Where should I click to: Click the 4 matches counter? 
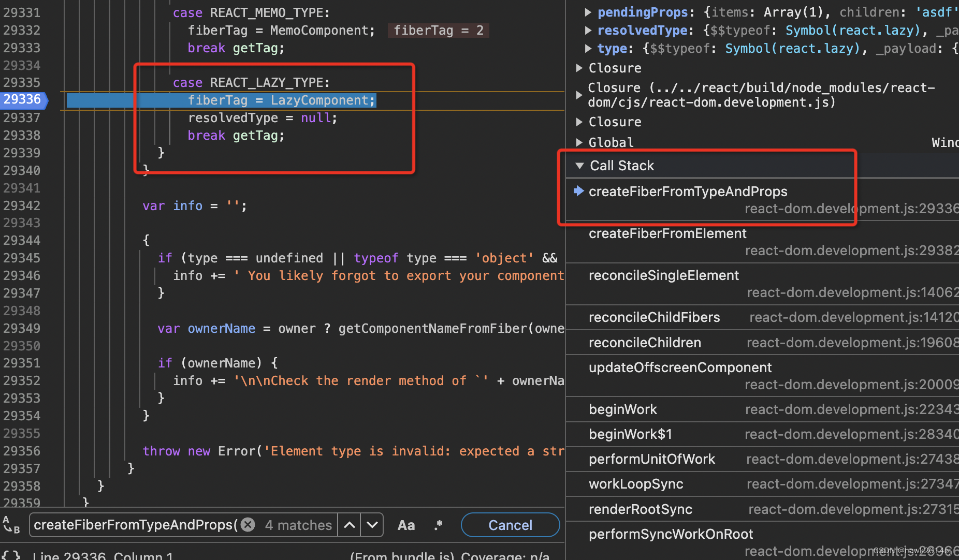click(x=298, y=525)
